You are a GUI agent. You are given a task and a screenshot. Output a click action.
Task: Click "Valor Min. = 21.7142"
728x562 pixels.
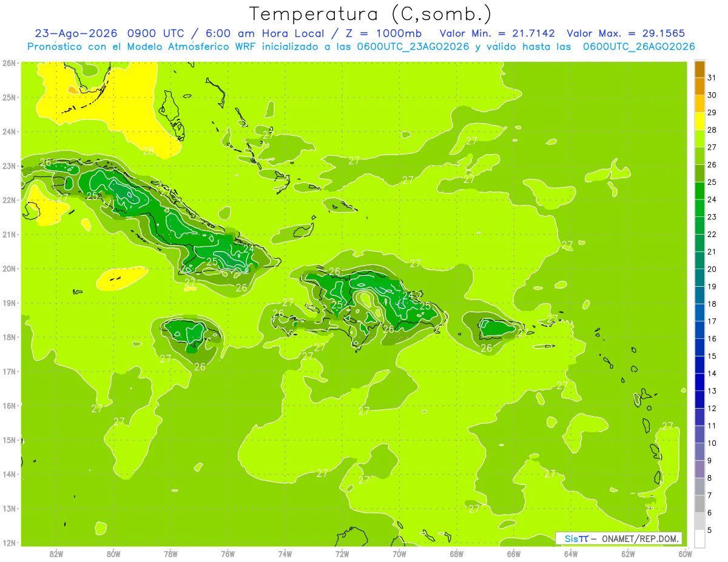498,33
